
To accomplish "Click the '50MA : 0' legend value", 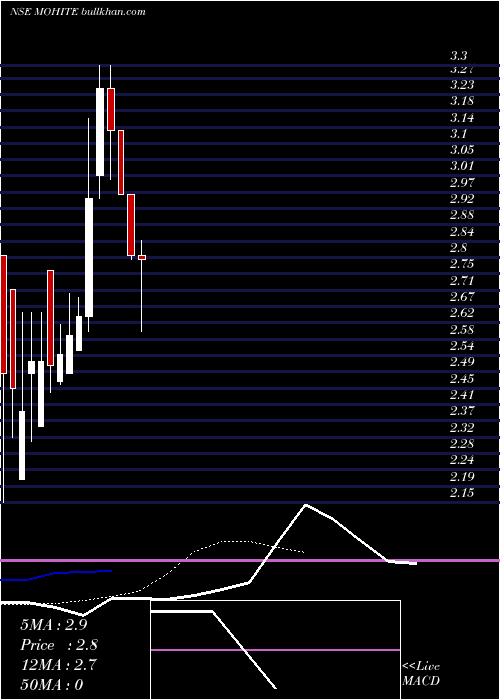I will [x=52, y=684].
